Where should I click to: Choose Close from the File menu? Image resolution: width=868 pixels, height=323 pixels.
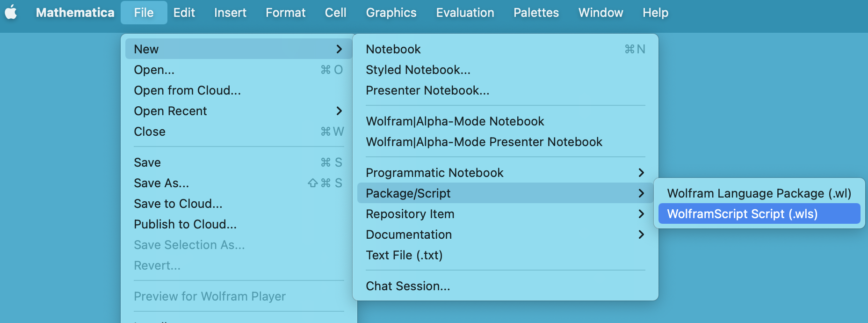point(239,131)
